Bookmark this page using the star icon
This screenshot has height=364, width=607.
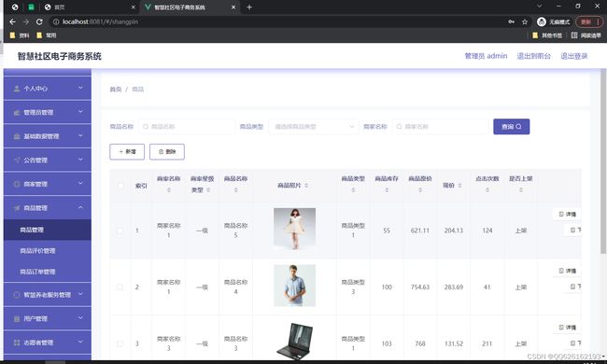pyautogui.click(x=525, y=22)
